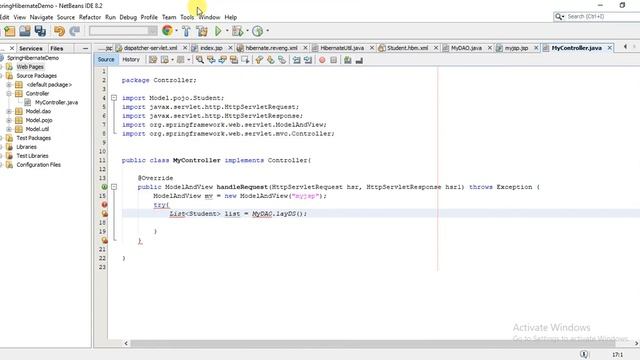Screen dimensions: 640x360
Task: Click the error glyph in the line 16 gutter
Action: [104, 204]
